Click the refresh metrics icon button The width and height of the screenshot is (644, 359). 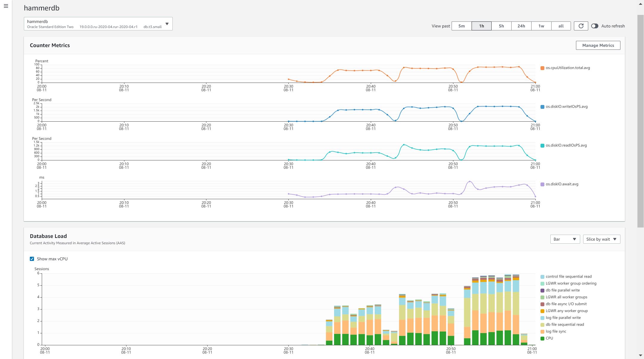pyautogui.click(x=581, y=26)
